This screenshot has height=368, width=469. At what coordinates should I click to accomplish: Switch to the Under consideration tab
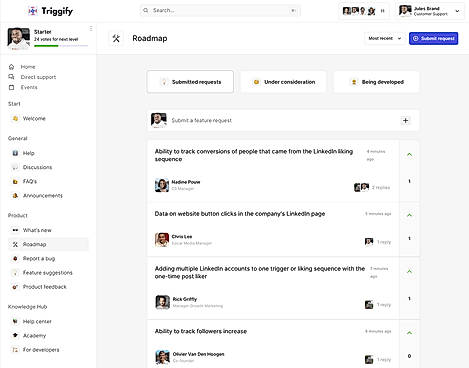[283, 82]
